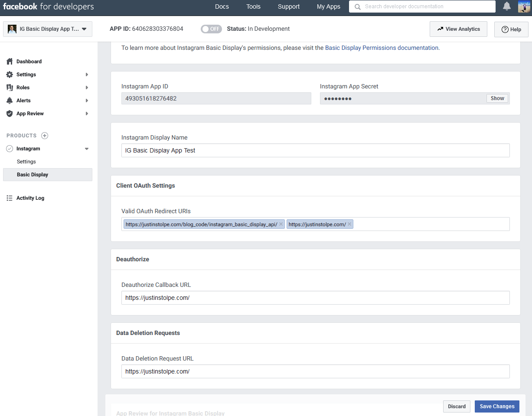This screenshot has height=416, width=532.
Task: Click the Status: In Development text
Action: pos(258,29)
